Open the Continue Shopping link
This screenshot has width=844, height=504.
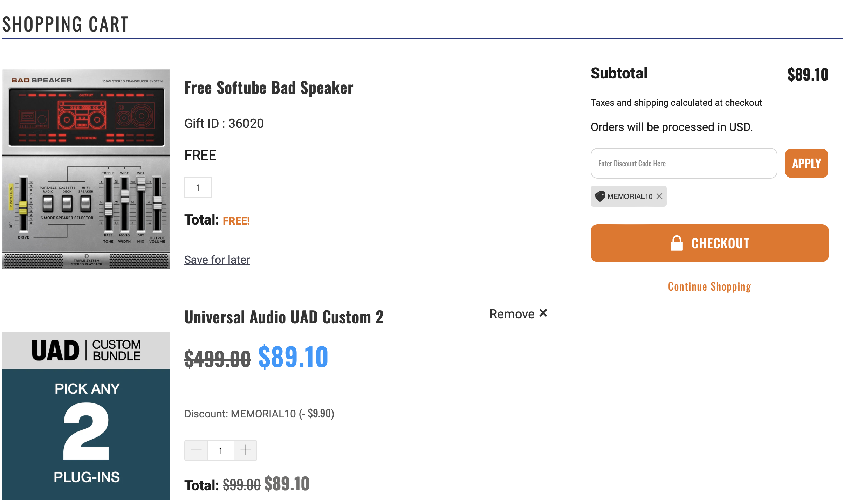(709, 287)
